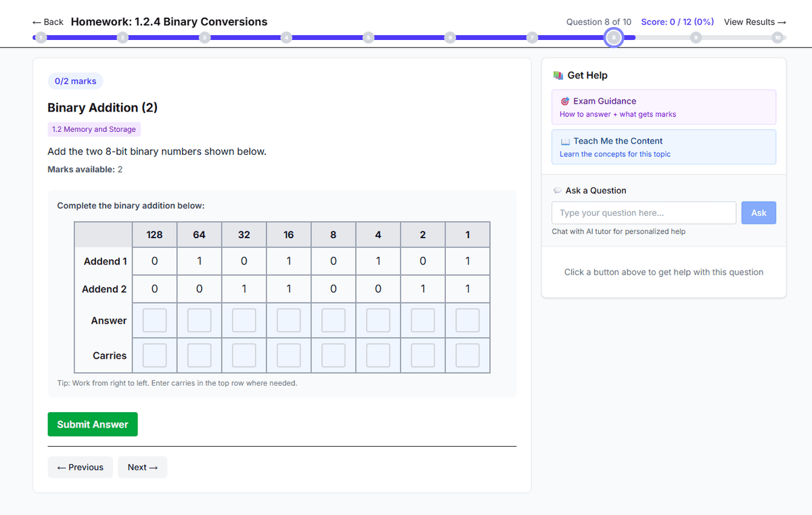Viewport: 812px width, 515px height.
Task: Click the Answer cell under the 128 column
Action: (x=154, y=319)
